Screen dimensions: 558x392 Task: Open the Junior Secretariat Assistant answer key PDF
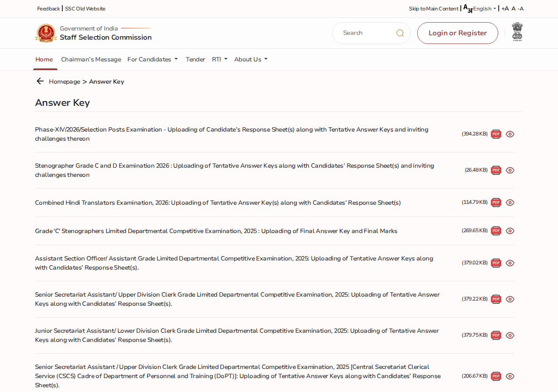496,335
